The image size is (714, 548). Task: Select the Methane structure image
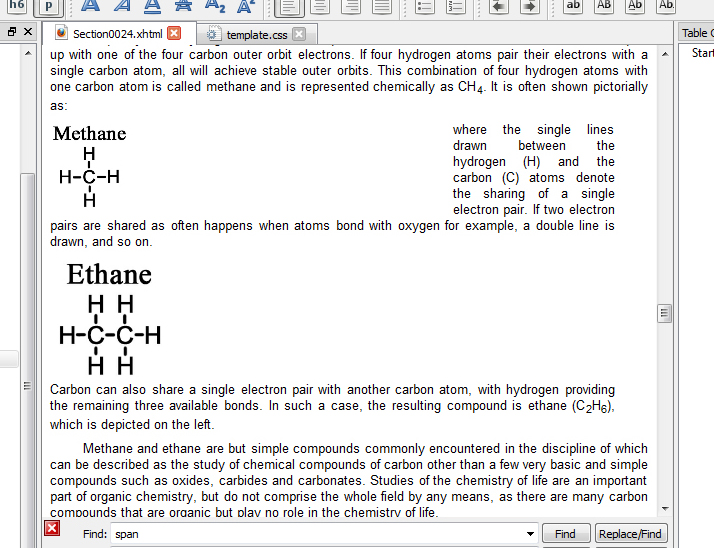point(90,166)
